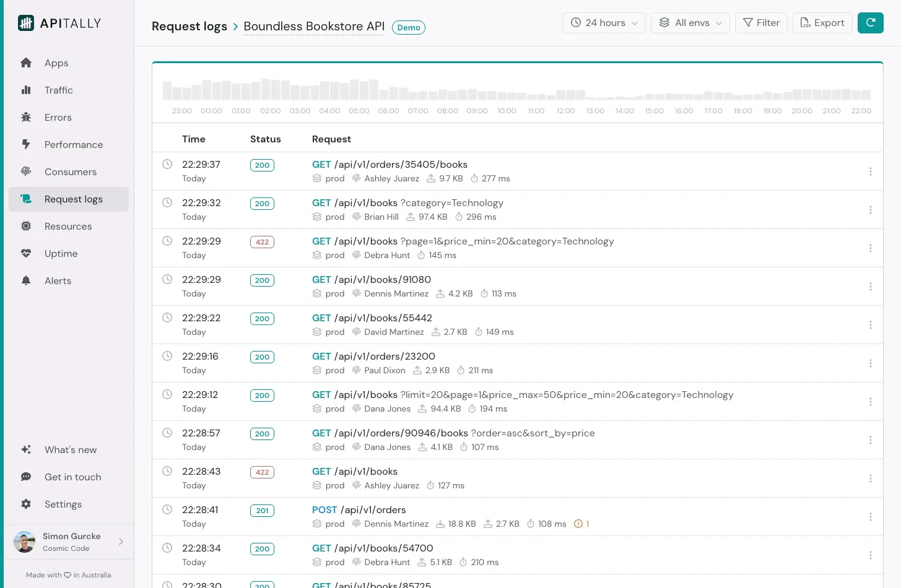Go to the Traffic section

pyautogui.click(x=68, y=90)
